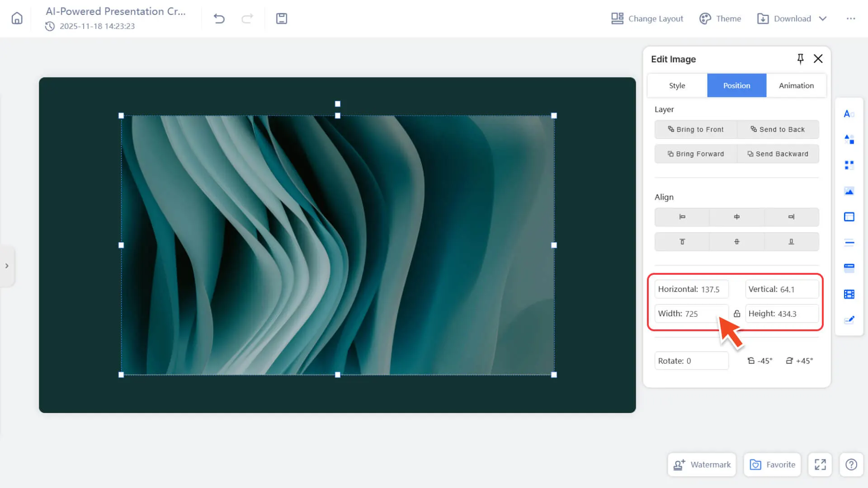Edit the Rotate field

692,361
